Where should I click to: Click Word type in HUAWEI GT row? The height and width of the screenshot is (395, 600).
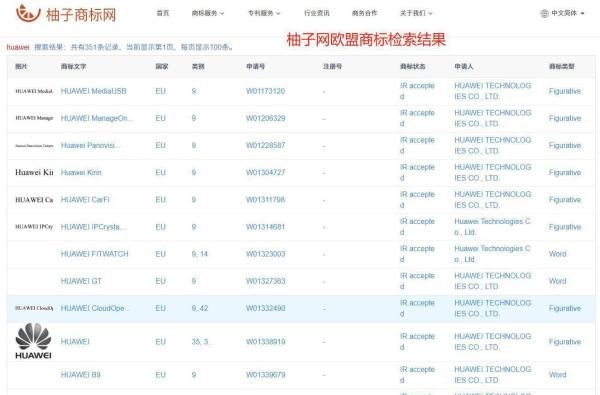pyautogui.click(x=557, y=281)
